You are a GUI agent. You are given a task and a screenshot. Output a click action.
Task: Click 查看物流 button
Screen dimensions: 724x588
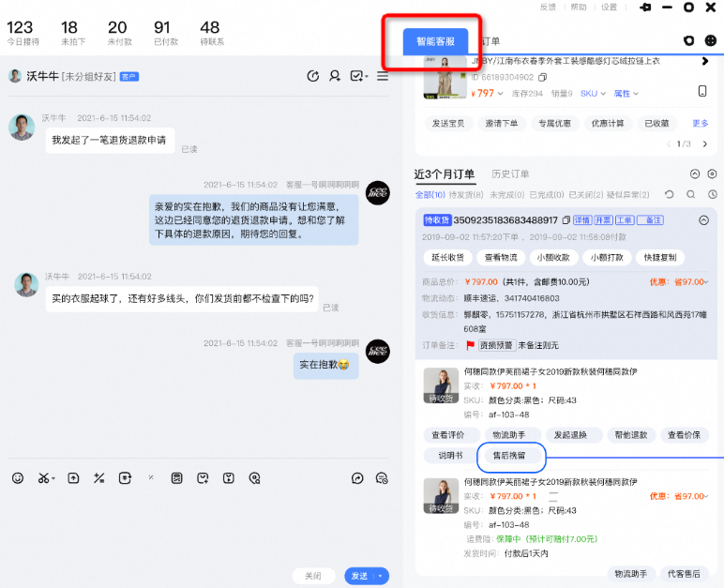(x=501, y=257)
